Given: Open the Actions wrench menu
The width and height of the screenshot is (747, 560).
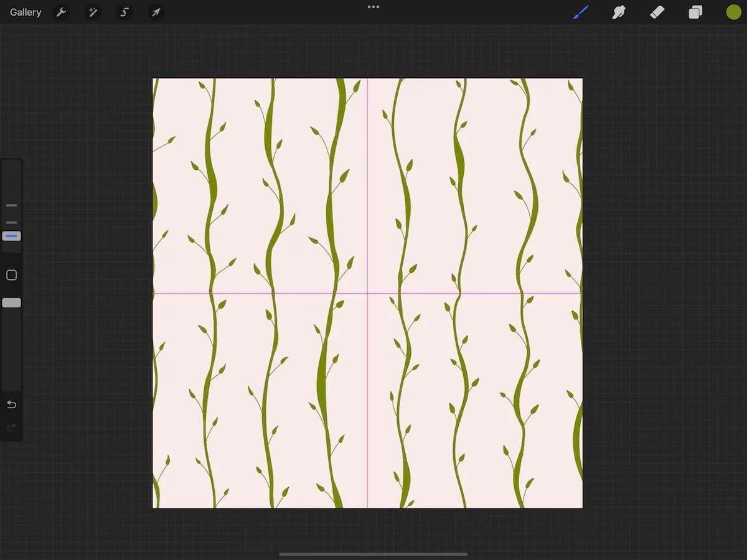Looking at the screenshot, I should (x=61, y=12).
